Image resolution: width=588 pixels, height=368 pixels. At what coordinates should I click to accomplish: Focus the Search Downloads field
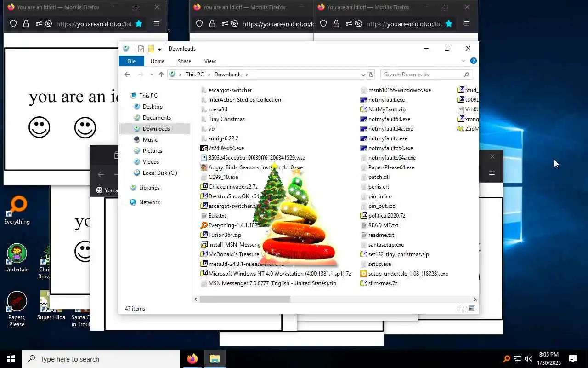[426, 75]
